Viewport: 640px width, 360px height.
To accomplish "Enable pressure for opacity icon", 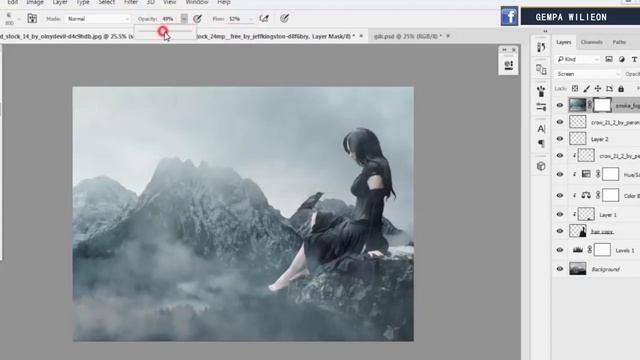I will click(x=198, y=18).
